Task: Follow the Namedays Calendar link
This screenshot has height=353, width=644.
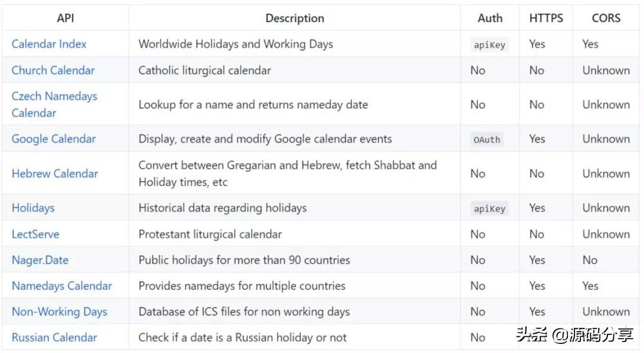Action: pyautogui.click(x=62, y=285)
